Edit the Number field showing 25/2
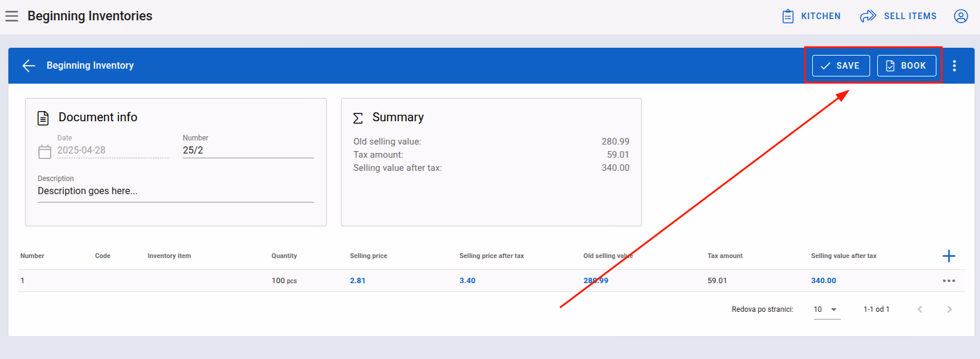 (248, 151)
